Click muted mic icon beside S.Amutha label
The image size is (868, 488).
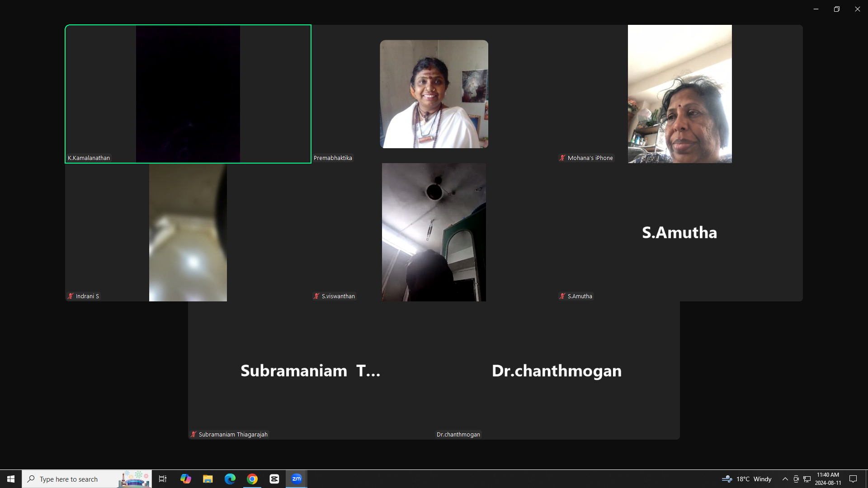(x=562, y=296)
